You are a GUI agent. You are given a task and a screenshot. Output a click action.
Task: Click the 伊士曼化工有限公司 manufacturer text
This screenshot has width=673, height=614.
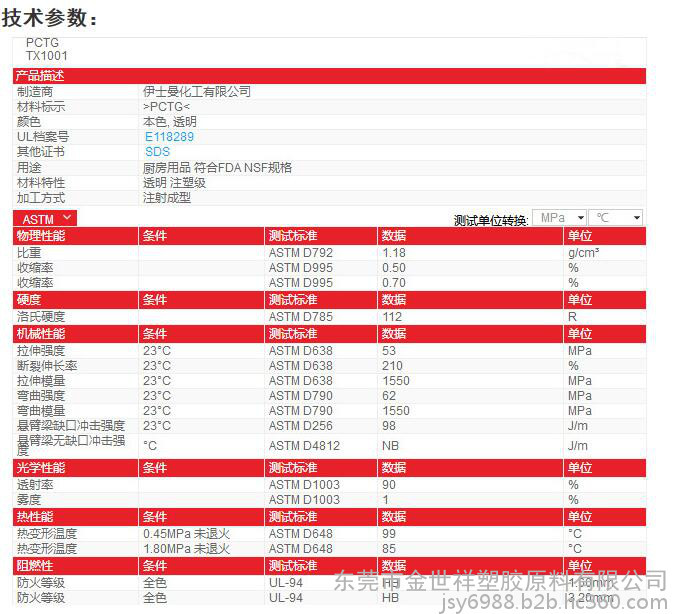click(196, 92)
